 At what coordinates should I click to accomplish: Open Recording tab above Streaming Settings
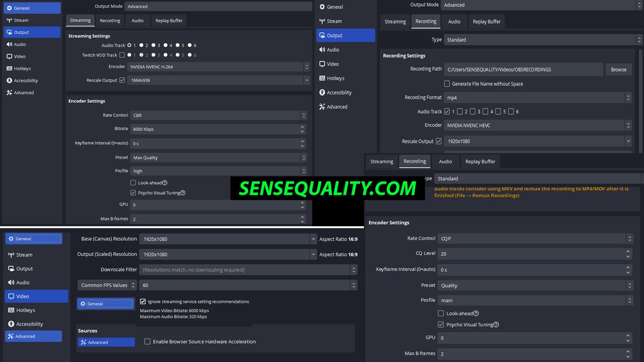110,20
